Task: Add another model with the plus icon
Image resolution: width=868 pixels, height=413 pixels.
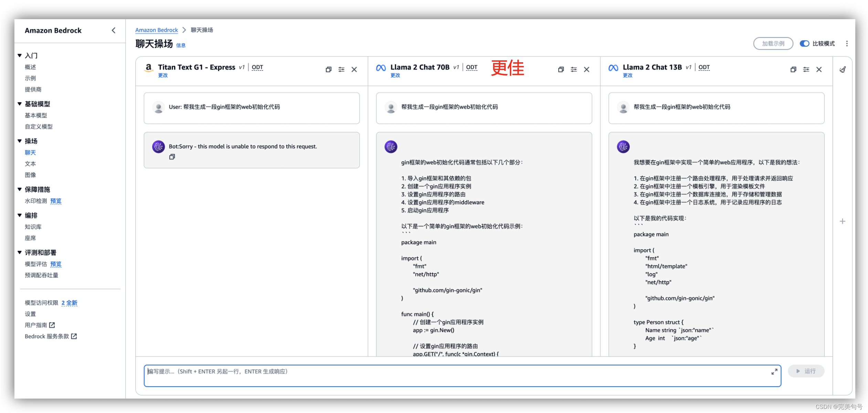Action: point(842,221)
